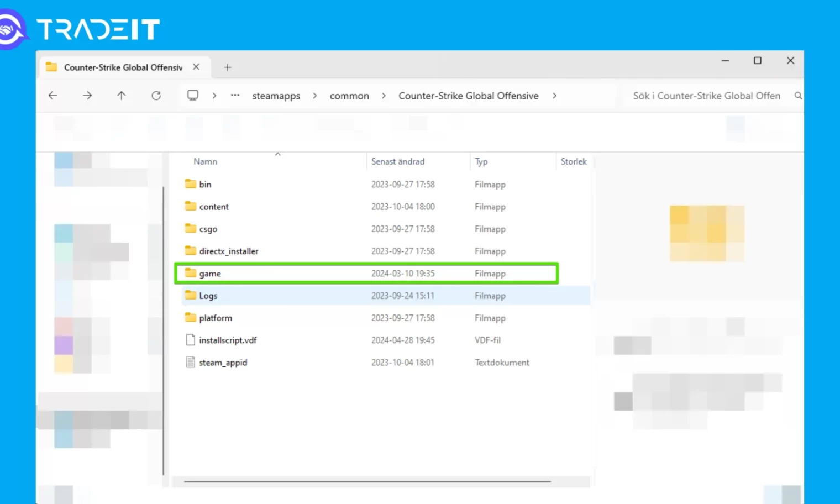
Task: Open a new Explorer tab with plus
Action: click(228, 67)
